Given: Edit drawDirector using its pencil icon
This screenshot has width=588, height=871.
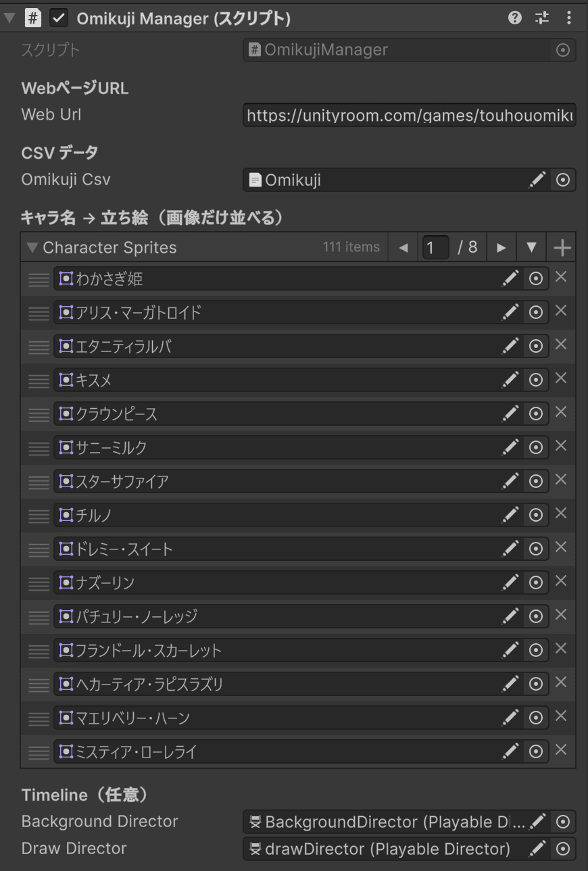Looking at the screenshot, I should tap(537, 849).
